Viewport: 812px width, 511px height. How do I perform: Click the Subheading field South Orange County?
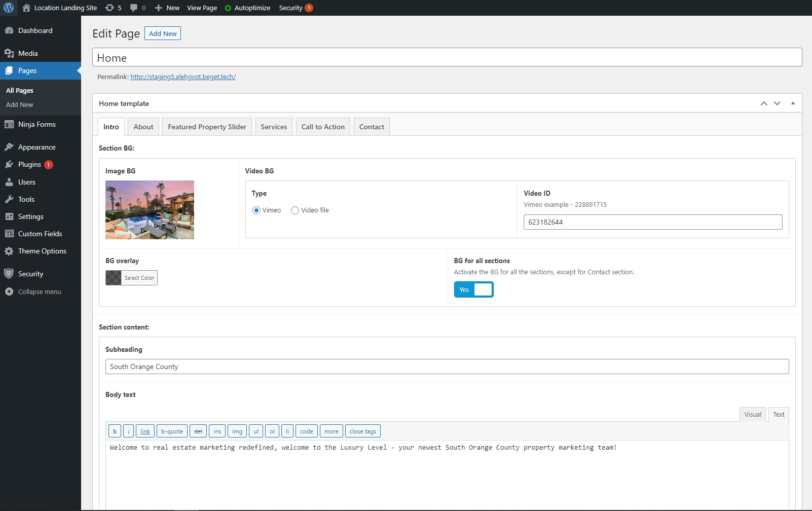[x=447, y=367]
